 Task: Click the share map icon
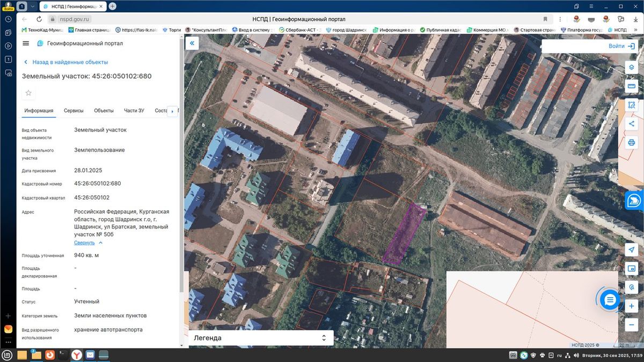(632, 123)
